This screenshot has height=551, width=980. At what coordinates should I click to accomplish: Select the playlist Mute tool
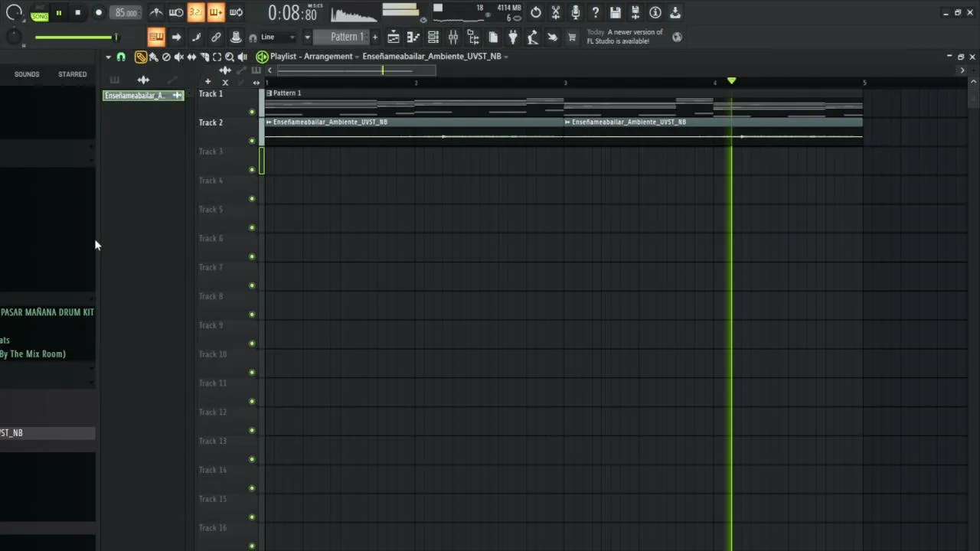179,57
